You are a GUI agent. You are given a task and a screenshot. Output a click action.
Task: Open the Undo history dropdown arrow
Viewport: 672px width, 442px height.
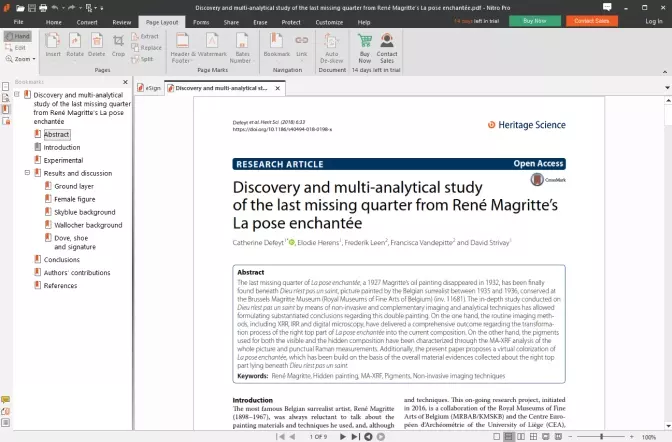pos(63,8)
